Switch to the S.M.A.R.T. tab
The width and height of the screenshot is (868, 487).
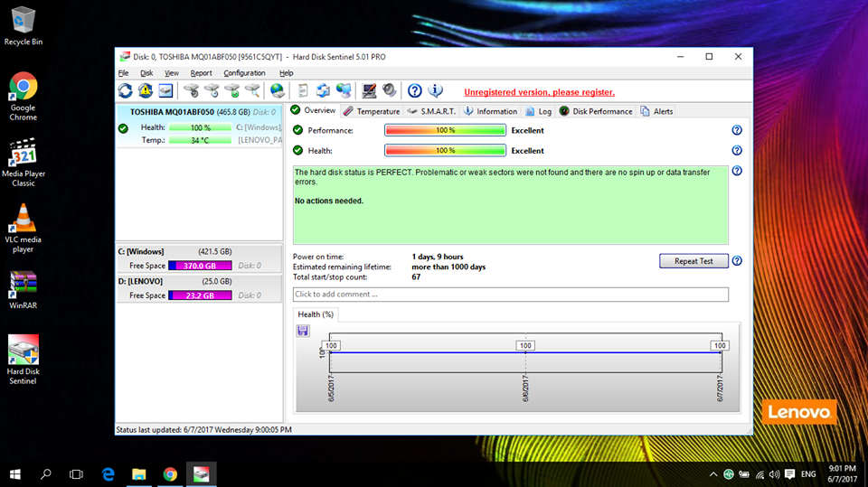(x=431, y=111)
